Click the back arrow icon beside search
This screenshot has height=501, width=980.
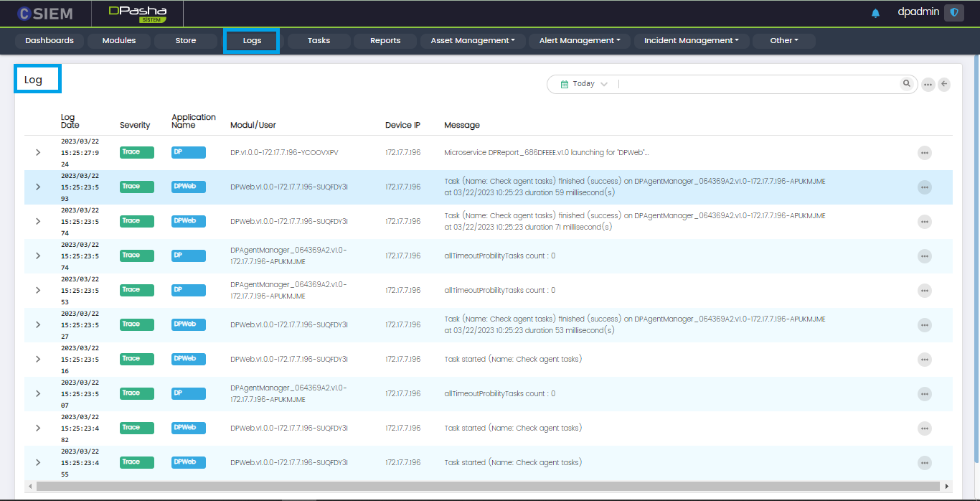coord(944,84)
